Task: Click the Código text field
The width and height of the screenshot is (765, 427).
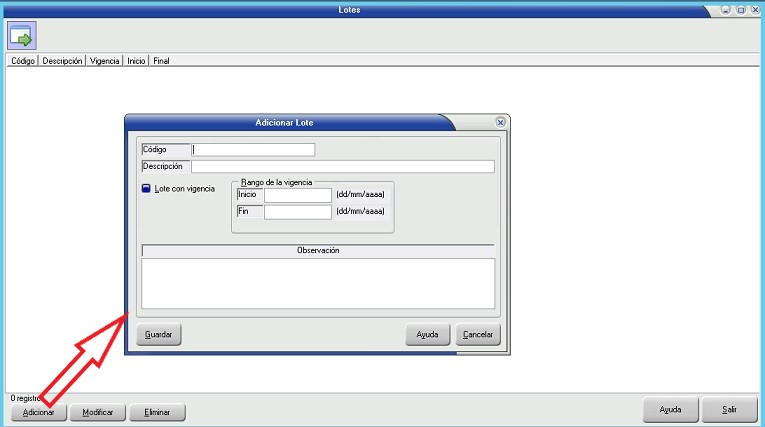Action: tap(254, 150)
